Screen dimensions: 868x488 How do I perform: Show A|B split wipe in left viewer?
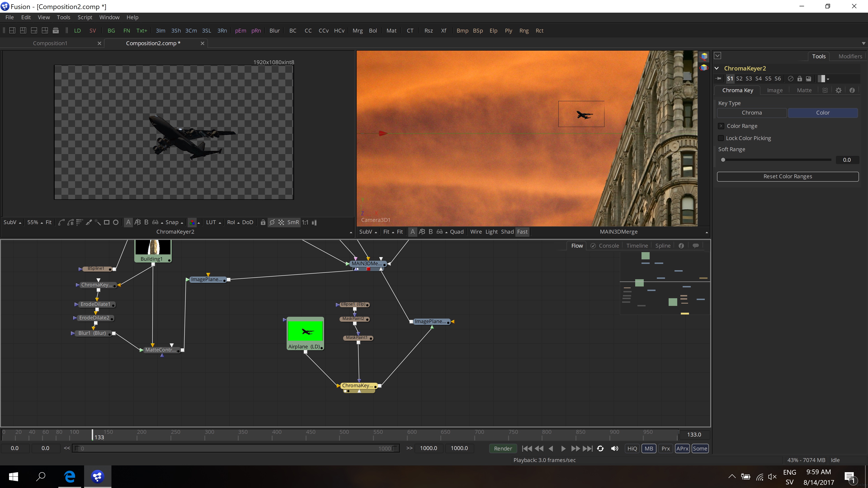point(137,222)
